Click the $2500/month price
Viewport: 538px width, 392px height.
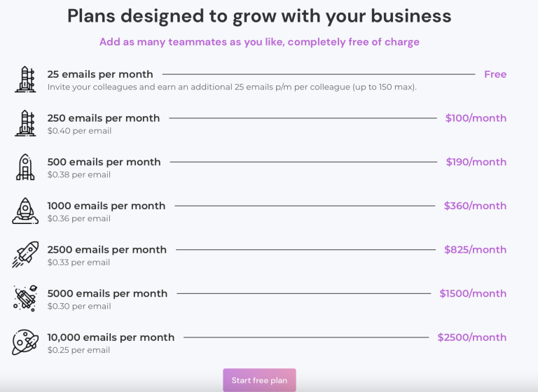pyautogui.click(x=471, y=337)
